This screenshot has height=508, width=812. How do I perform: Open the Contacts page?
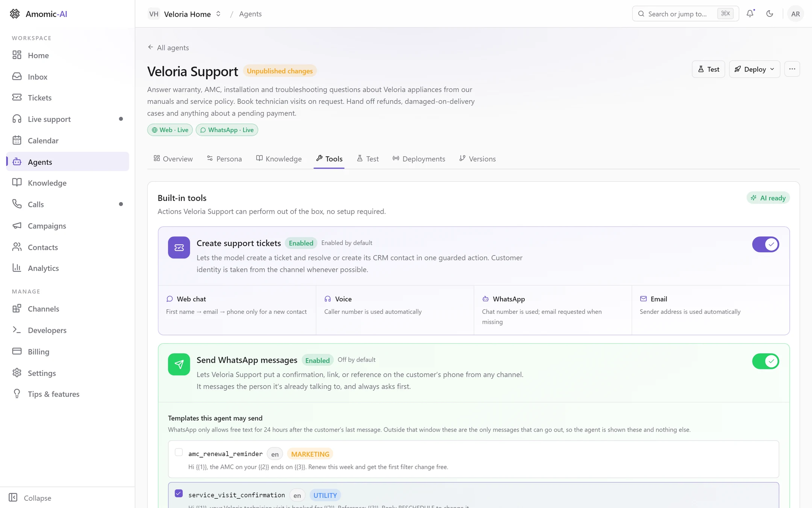68,247
